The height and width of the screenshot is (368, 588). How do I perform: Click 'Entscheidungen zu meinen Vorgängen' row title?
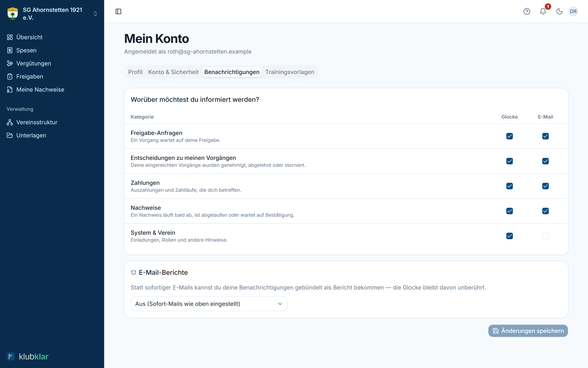pyautogui.click(x=183, y=158)
